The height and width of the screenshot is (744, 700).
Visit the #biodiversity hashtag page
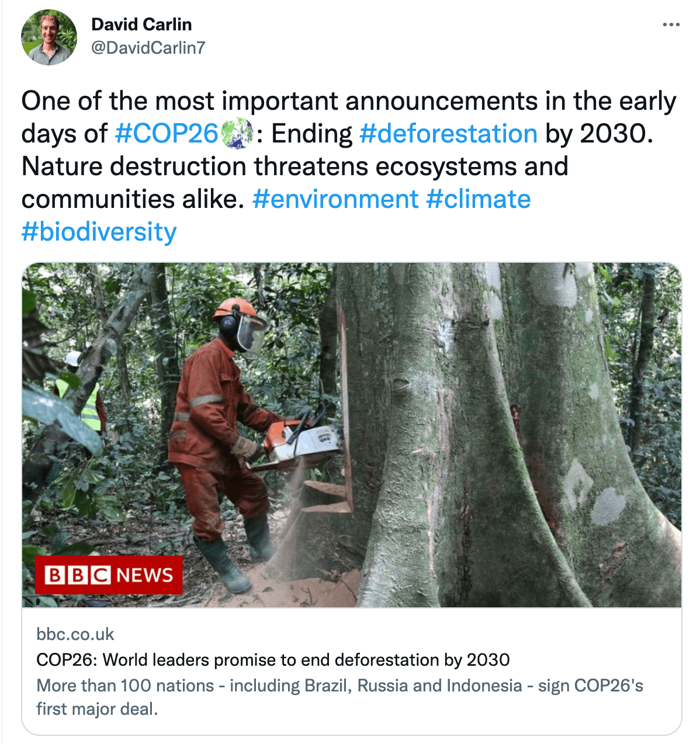click(x=99, y=232)
